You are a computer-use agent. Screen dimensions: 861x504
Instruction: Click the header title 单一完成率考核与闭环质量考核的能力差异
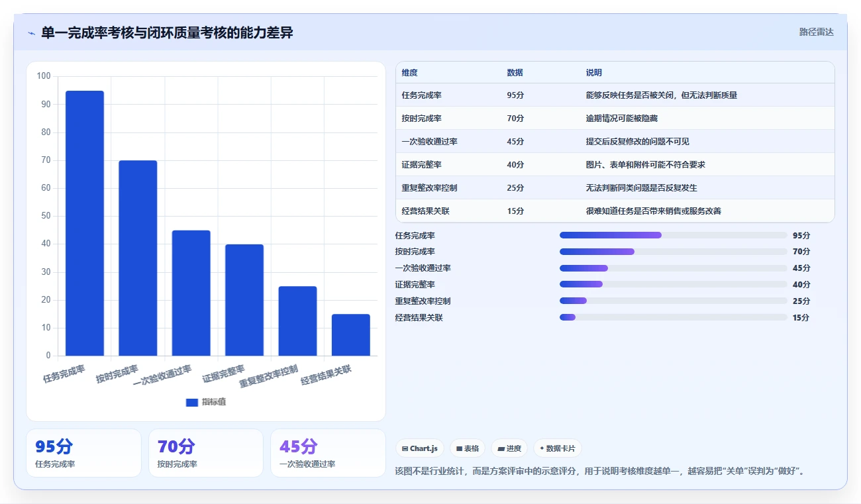coord(167,32)
